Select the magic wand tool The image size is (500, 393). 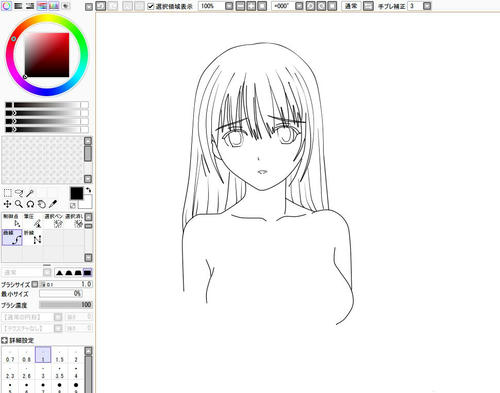coord(30,193)
